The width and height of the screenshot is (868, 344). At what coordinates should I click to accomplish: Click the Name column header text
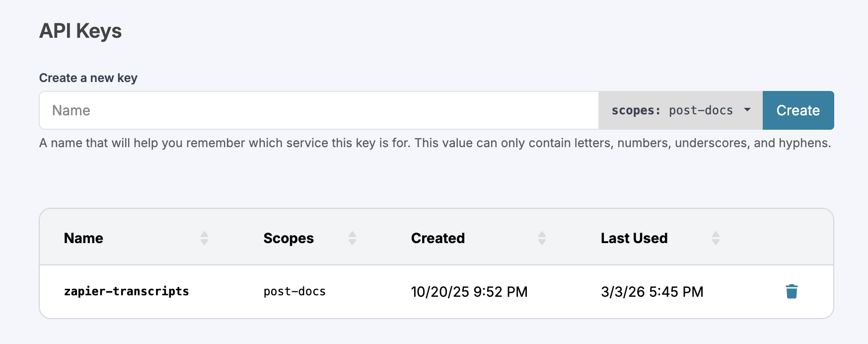point(83,238)
